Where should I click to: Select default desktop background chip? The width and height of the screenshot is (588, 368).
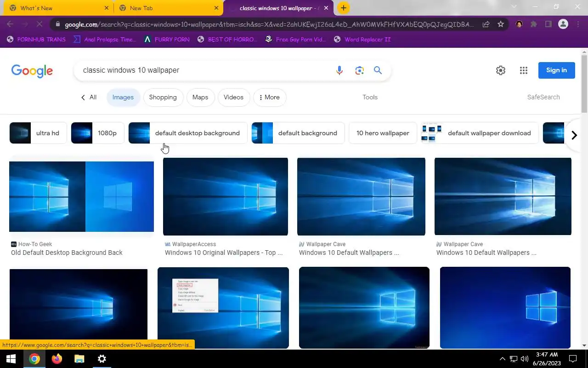pyautogui.click(x=188, y=133)
